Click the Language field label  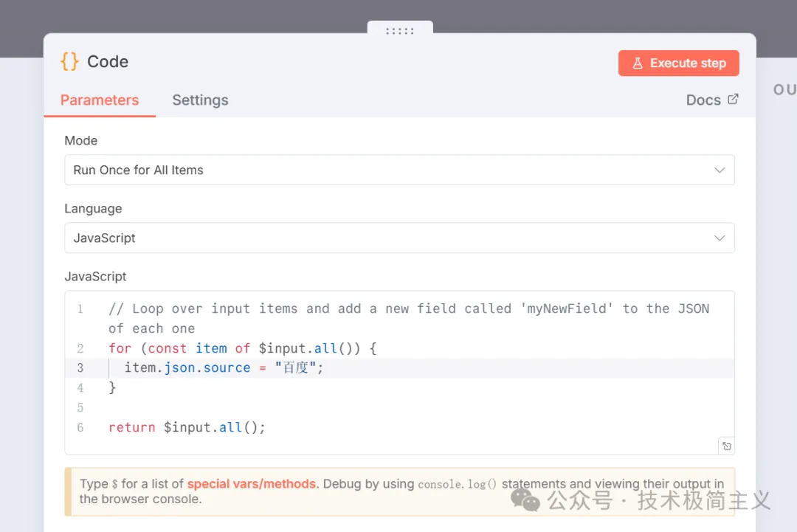[x=93, y=209]
